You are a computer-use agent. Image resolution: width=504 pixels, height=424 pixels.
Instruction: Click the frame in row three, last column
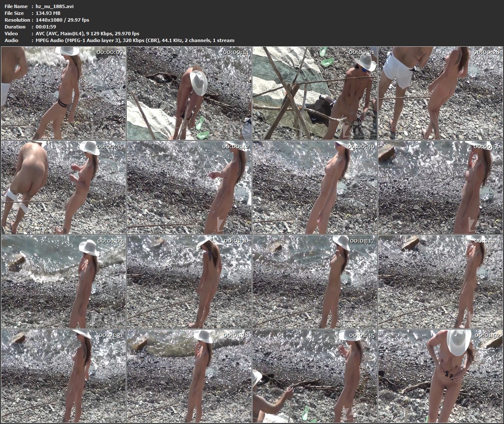(x=440, y=282)
